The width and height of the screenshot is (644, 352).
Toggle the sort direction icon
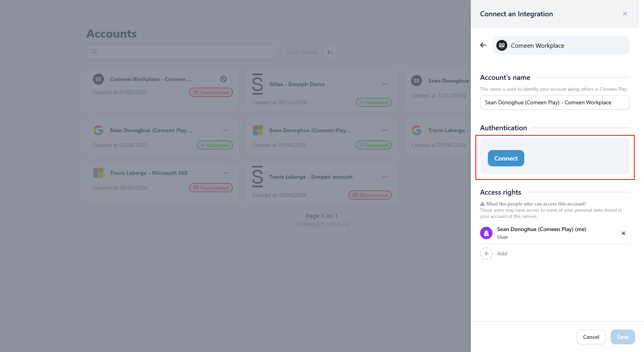click(330, 52)
